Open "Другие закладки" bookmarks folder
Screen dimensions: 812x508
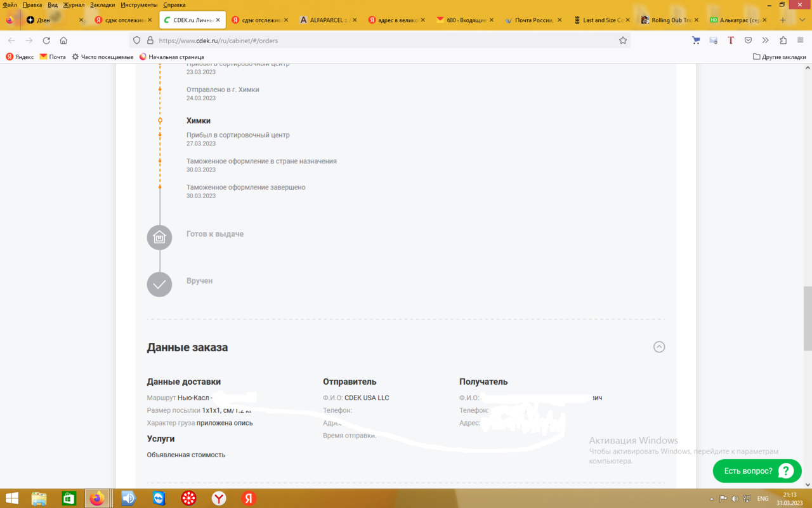pyautogui.click(x=779, y=57)
